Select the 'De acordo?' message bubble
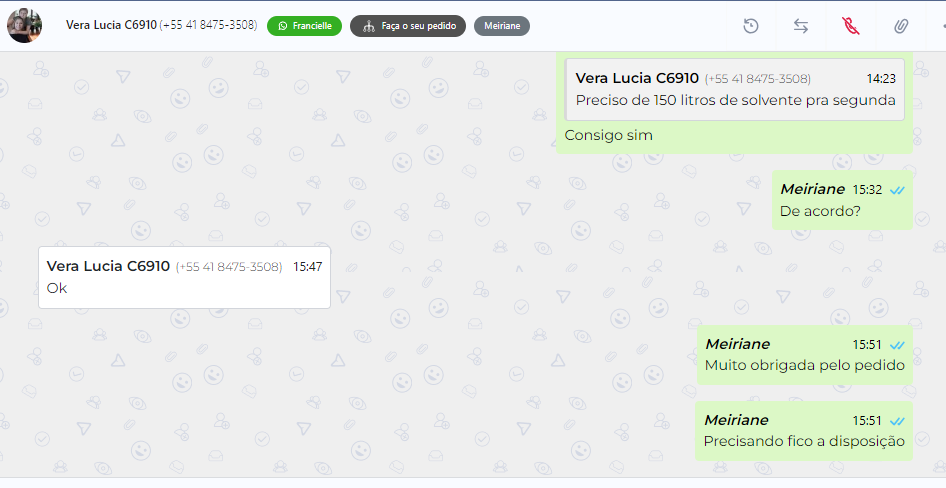The height and width of the screenshot is (488, 946). coord(842,200)
